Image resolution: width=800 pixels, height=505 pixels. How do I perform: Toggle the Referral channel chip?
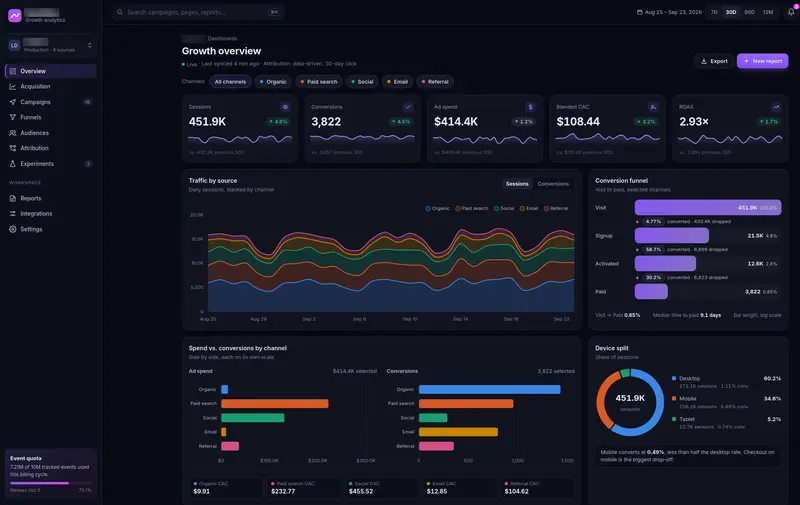[x=435, y=82]
